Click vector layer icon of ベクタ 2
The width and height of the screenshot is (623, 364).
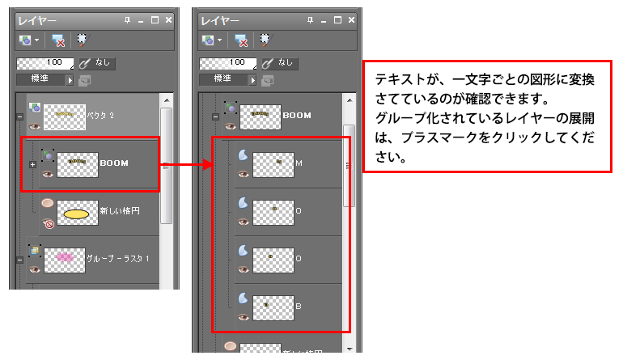[35, 108]
